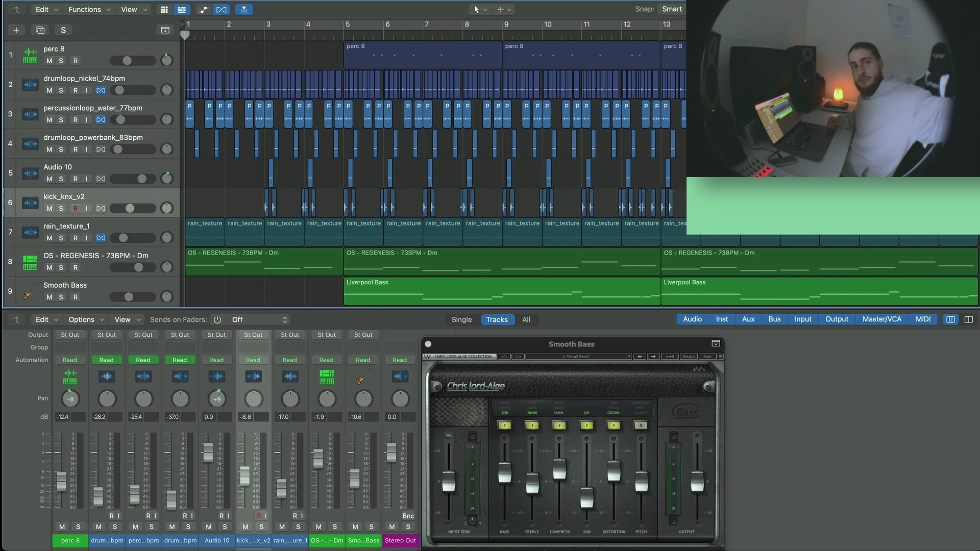Click the Smooth Bass guitar track icon
The height and width of the screenshot is (551, 980).
pyautogui.click(x=30, y=291)
